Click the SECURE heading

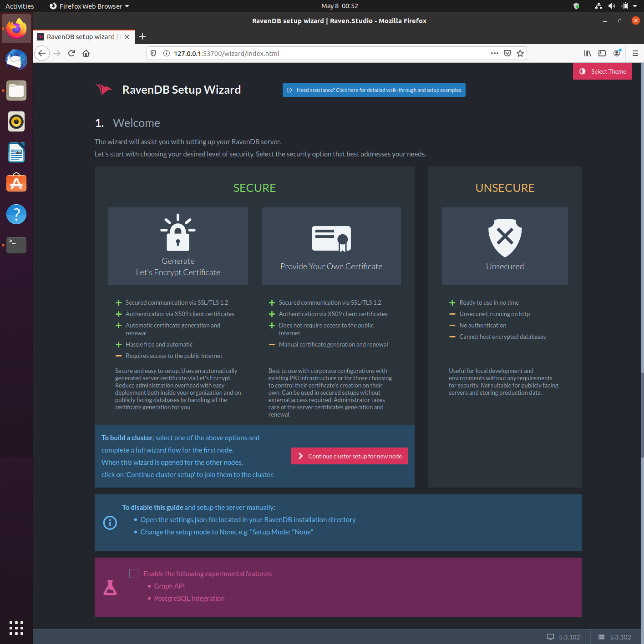[254, 188]
